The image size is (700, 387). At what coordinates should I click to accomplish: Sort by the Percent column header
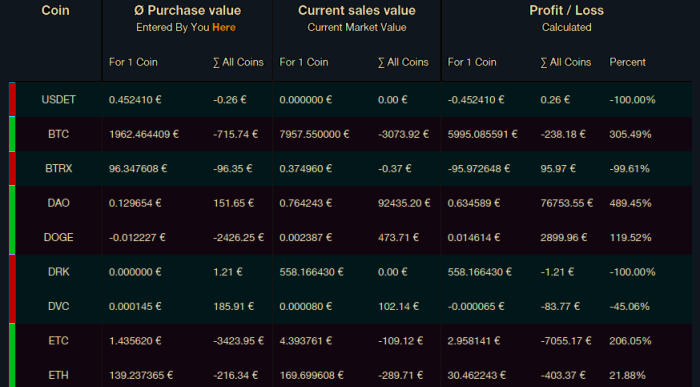click(627, 62)
